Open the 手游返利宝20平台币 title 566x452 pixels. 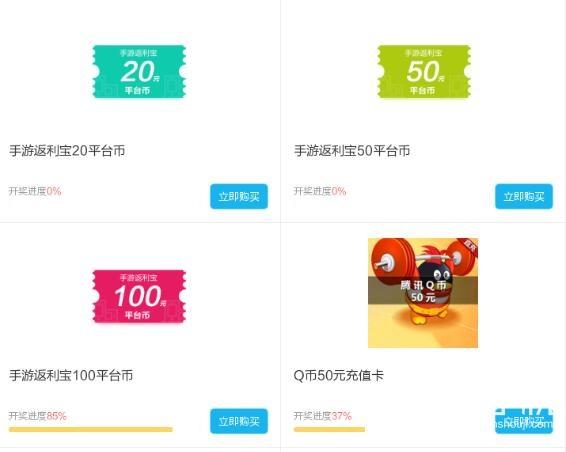(67, 151)
